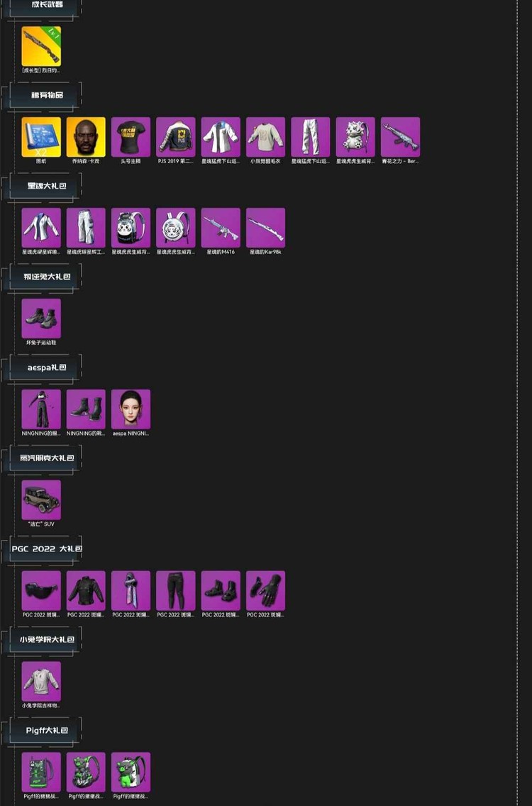The width and height of the screenshot is (532, 806).
Task: Choose the PGC 2022 gloves item
Action: (266, 590)
